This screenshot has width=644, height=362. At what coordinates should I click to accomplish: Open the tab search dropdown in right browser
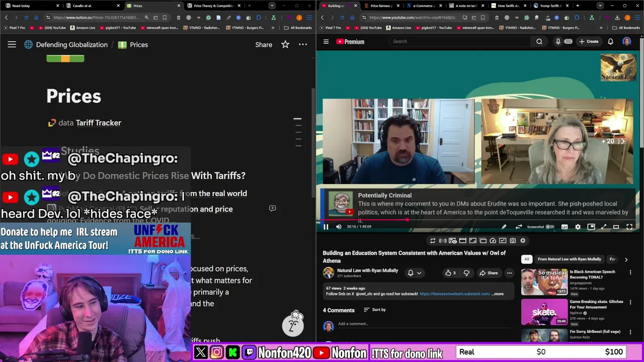tap(600, 6)
